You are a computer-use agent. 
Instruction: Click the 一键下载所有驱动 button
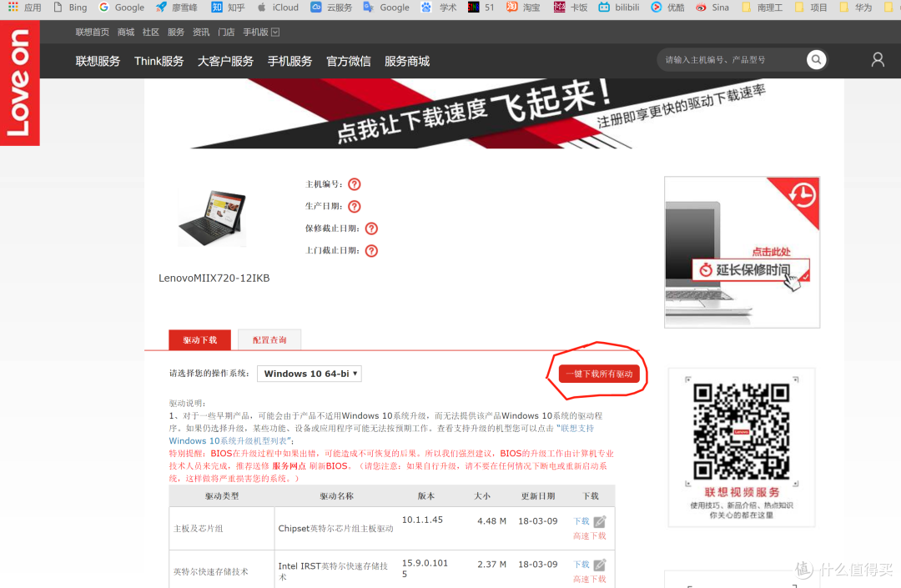[599, 374]
